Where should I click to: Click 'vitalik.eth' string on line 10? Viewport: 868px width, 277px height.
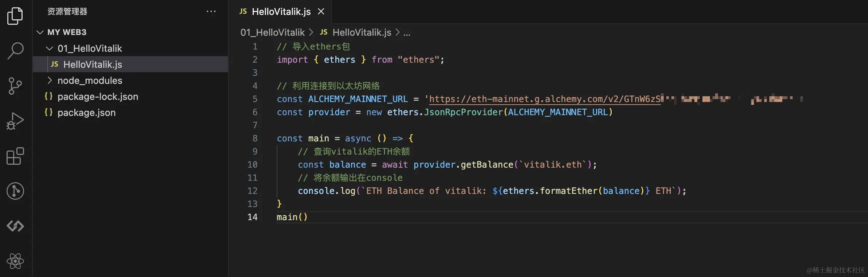tap(553, 165)
